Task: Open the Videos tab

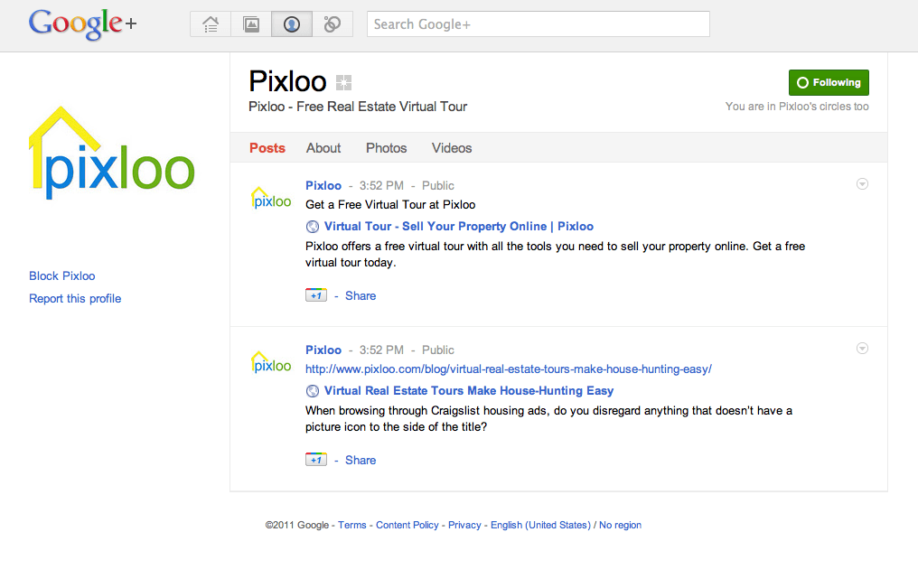Action: point(451,148)
